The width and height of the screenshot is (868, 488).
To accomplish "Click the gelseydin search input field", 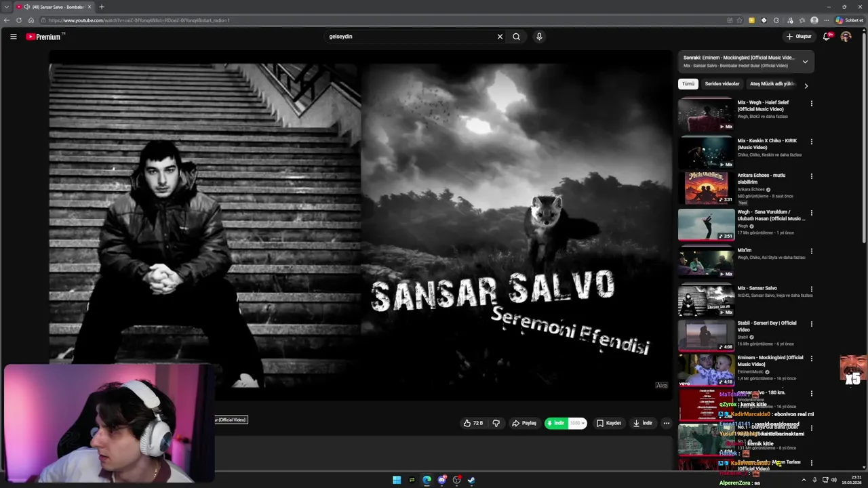I will point(410,37).
